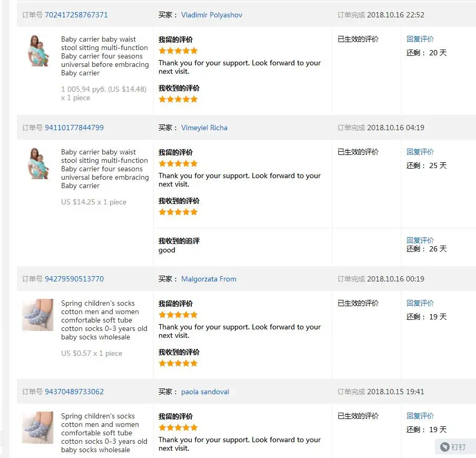The image size is (476, 458).
Task: Open socks thumbnail in paola sandoval's order
Action: [x=37, y=427]
